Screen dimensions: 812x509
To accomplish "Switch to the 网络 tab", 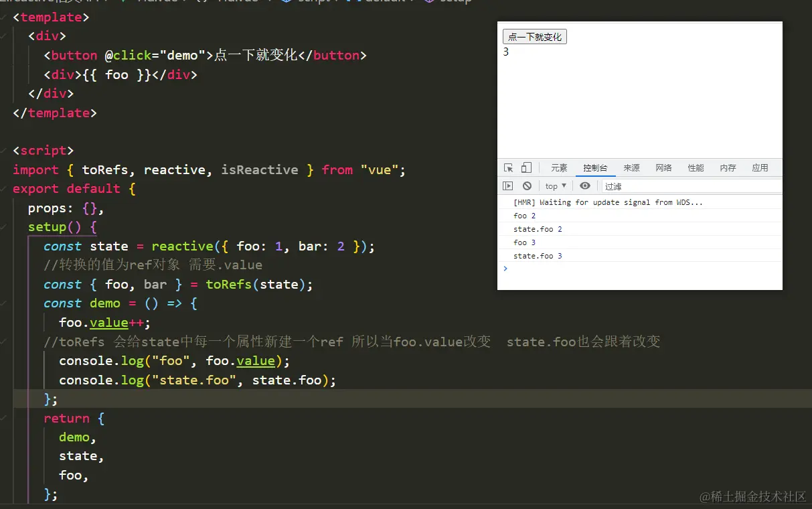I will tap(663, 168).
